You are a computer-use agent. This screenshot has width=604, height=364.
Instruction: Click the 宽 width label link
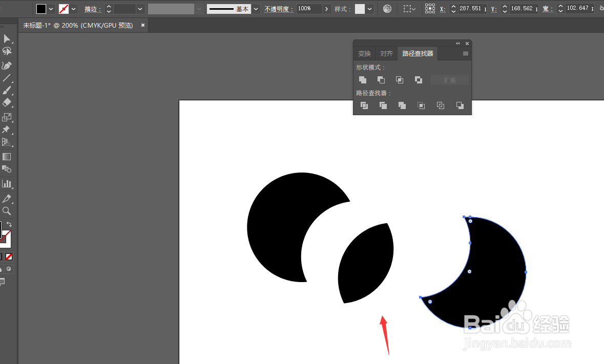click(547, 9)
